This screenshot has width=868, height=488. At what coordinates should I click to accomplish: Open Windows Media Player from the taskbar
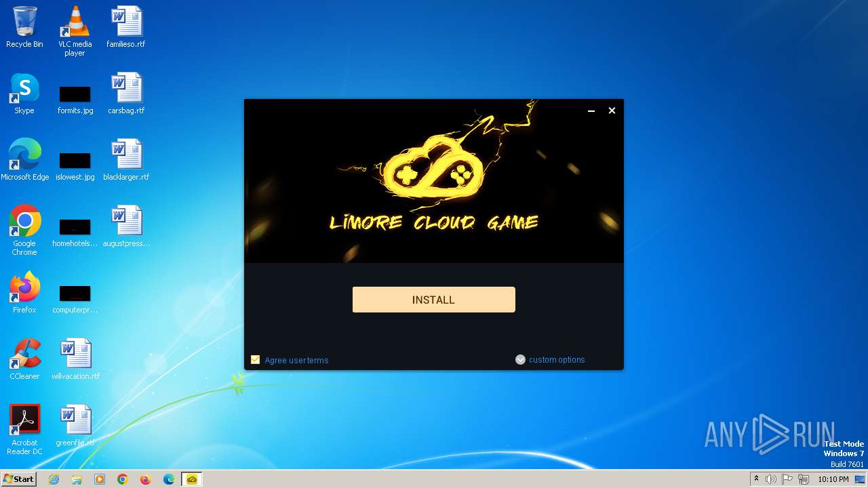click(x=100, y=479)
